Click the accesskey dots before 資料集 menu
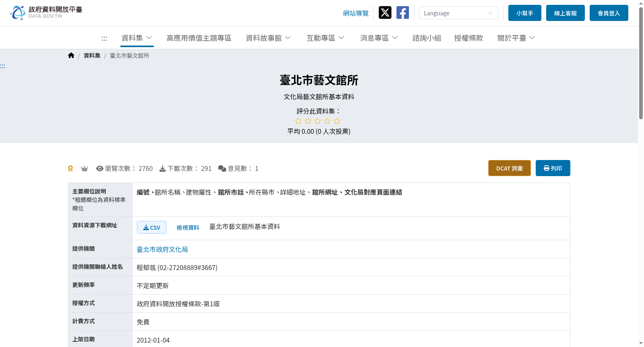Image resolution: width=644 pixels, height=347 pixels. [x=104, y=38]
